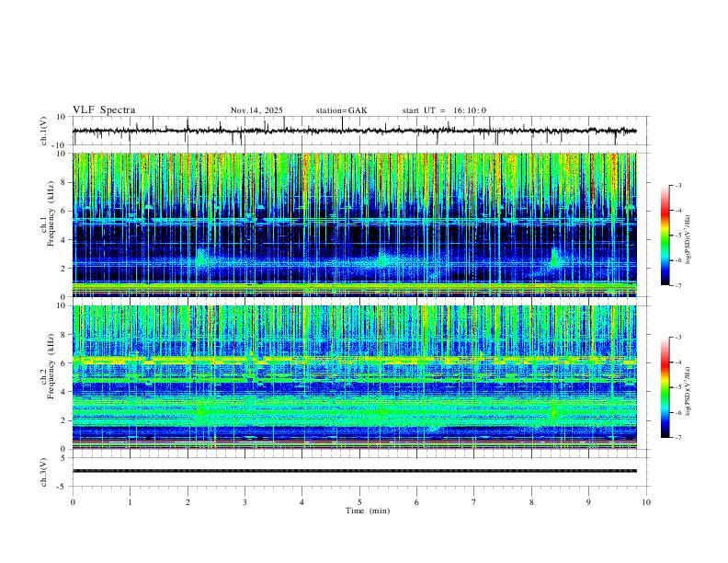Click the "-7" tick on ch.1 colorbar

pos(677,286)
